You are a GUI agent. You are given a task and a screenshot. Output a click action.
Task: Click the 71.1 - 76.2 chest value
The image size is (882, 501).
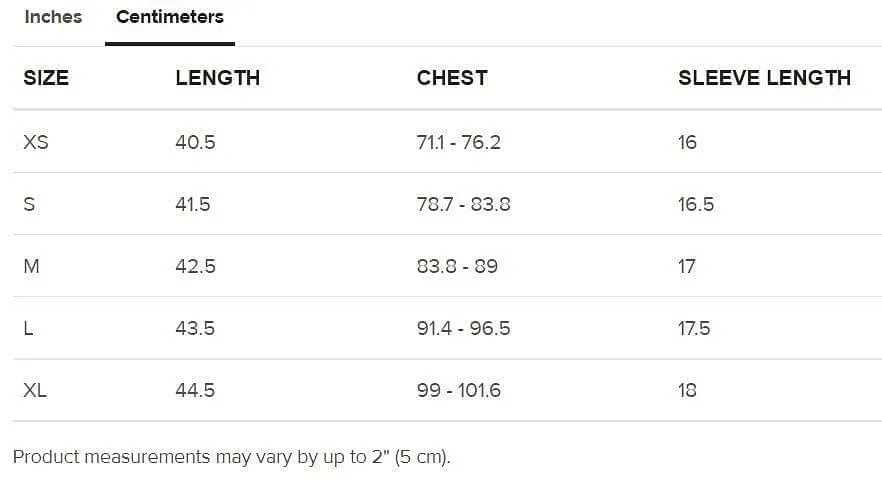458,142
